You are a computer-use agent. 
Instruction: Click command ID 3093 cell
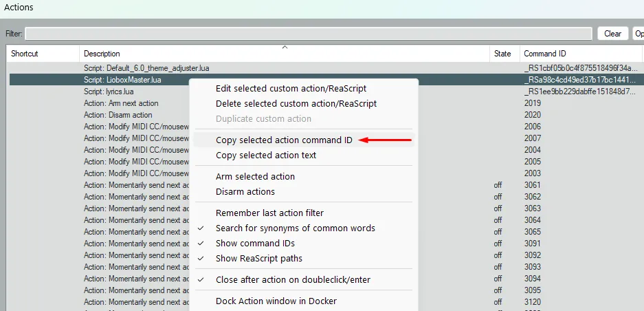click(x=532, y=267)
